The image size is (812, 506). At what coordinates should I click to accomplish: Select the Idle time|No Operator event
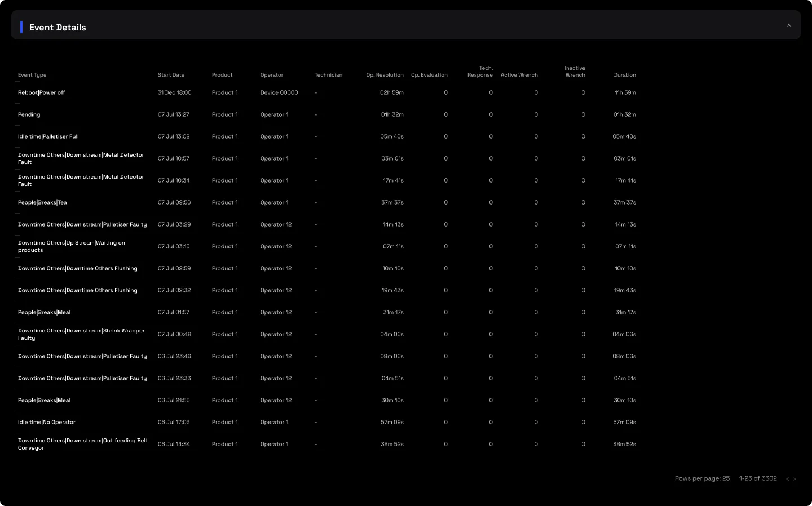[x=327, y=422]
